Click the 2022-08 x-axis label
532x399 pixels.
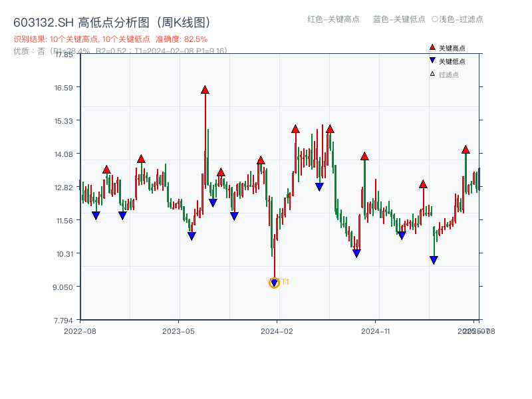point(80,331)
